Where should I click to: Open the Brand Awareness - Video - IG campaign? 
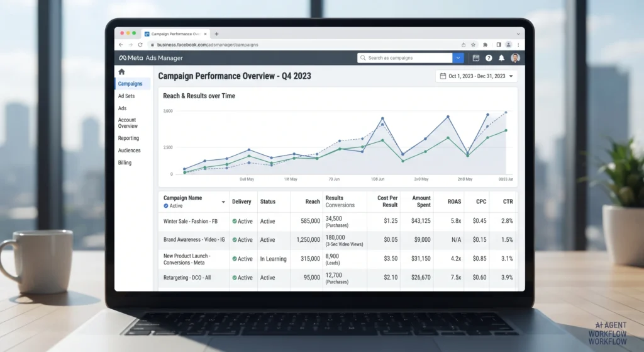pos(194,239)
